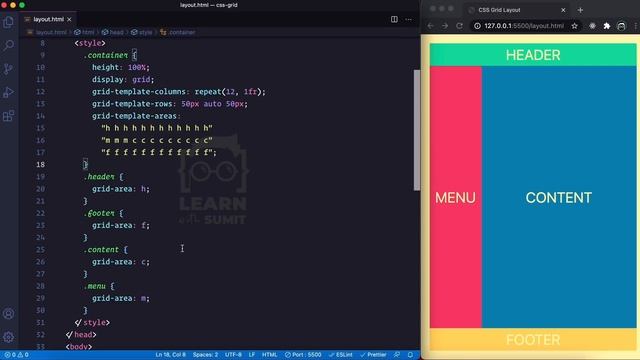This screenshot has height=360, width=640.
Task: Open the browser profile avatar
Action: click(x=621, y=26)
